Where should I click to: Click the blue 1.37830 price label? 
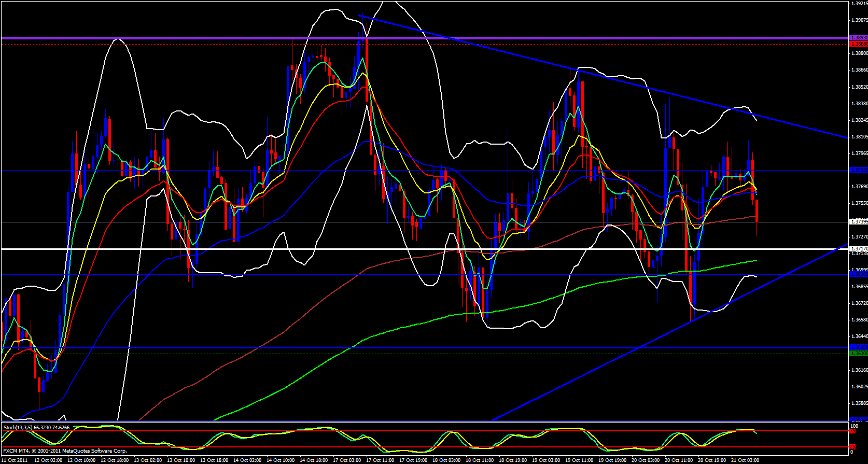(x=858, y=170)
